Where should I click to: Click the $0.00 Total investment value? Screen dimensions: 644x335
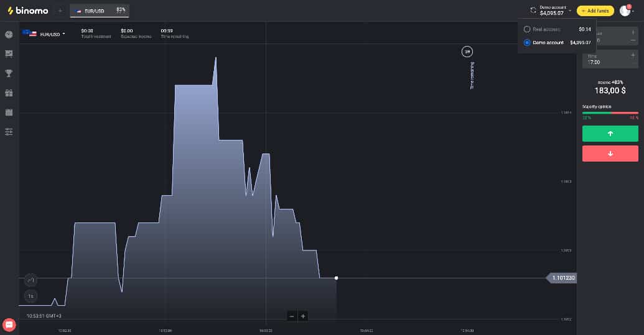click(x=87, y=30)
